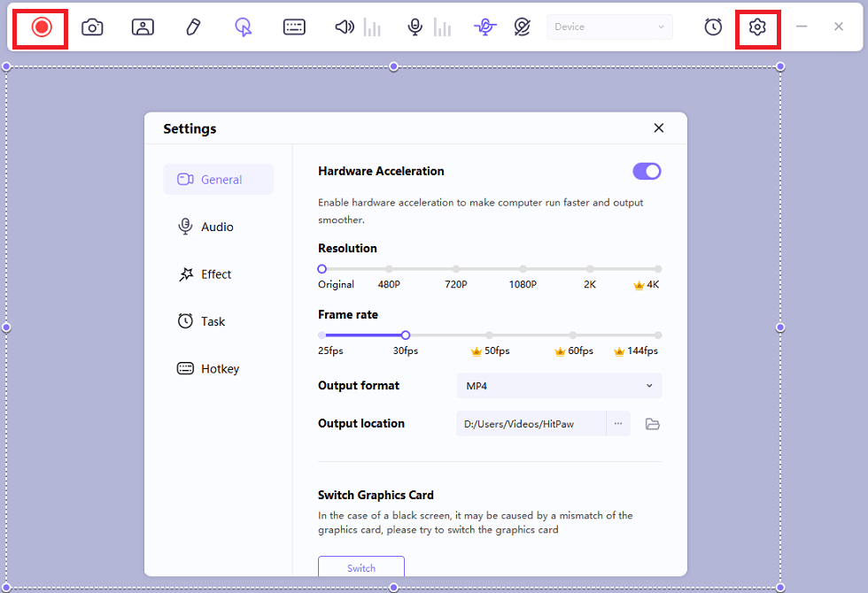868x593 pixels.
Task: Close the Settings dialog
Action: (659, 128)
